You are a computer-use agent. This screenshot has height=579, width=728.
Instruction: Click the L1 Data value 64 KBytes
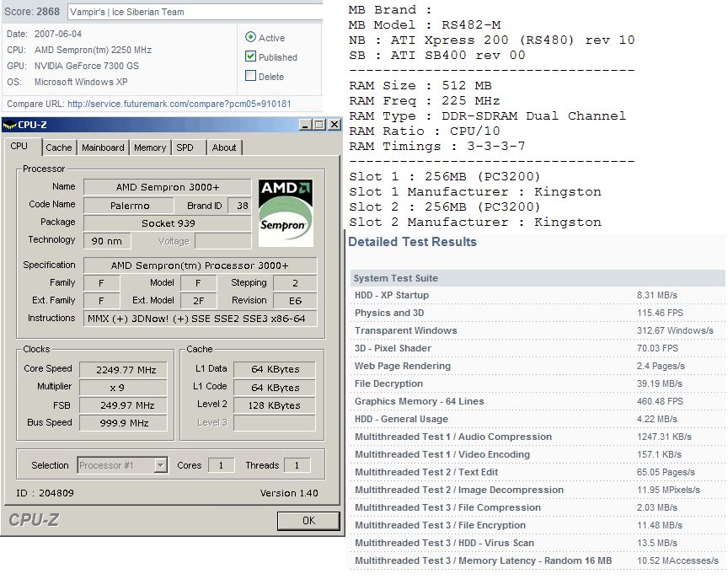[x=275, y=369]
